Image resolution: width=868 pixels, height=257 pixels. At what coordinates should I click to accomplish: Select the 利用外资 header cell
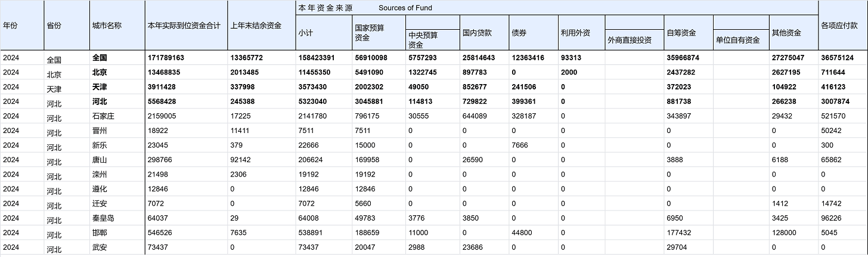click(581, 33)
